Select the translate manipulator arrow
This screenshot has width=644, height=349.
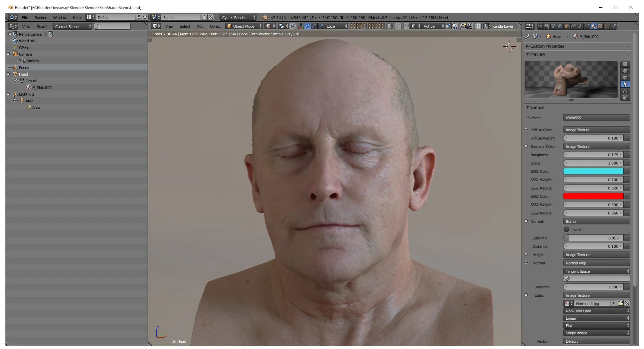307,26
